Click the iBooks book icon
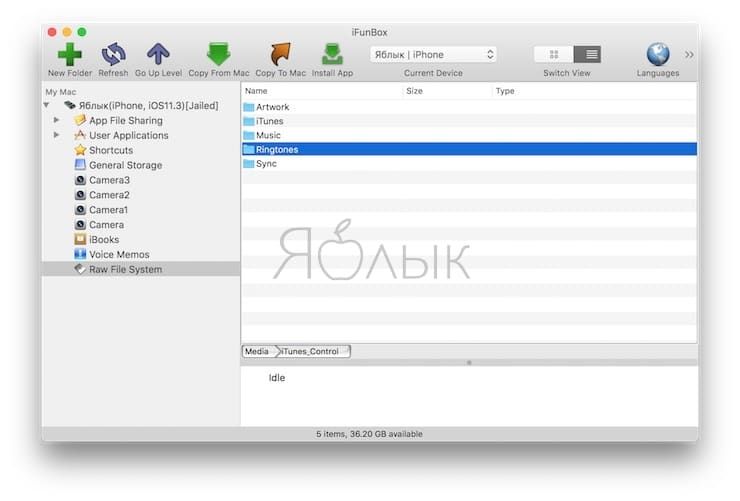Viewport: 740px width, 501px height. click(80, 239)
